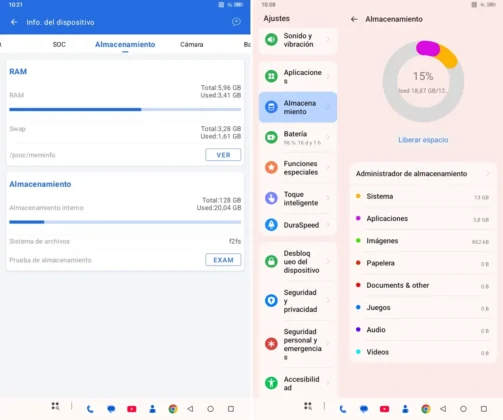Launch Contacts app in left taskbar
Viewport: 503px width, 420px height.
point(152,409)
